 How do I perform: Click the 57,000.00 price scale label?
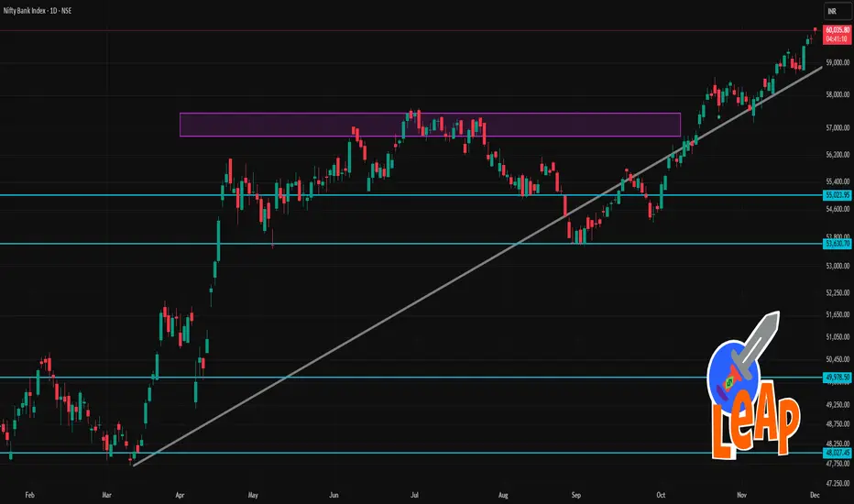click(838, 128)
